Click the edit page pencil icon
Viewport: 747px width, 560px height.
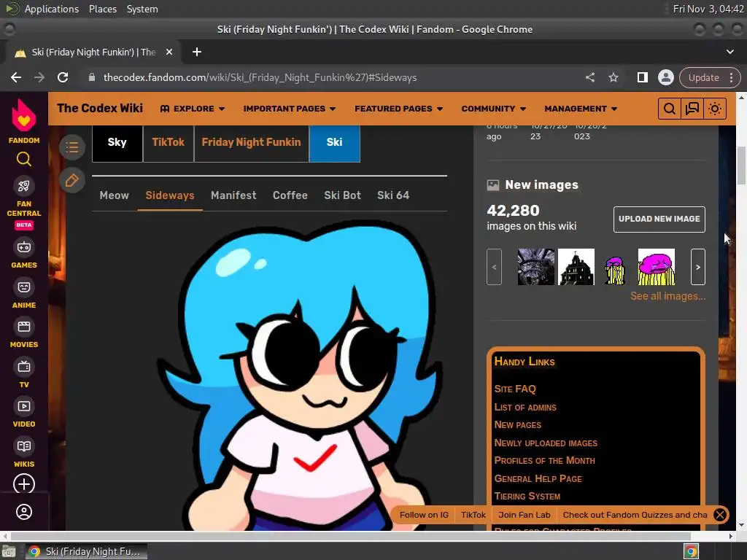72,181
